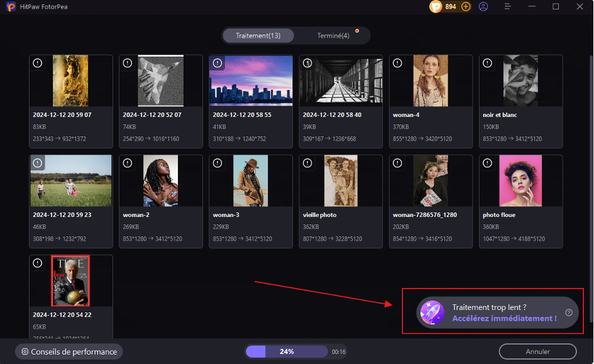Click the file name woman-7286576_1280

pyautogui.click(x=425, y=215)
